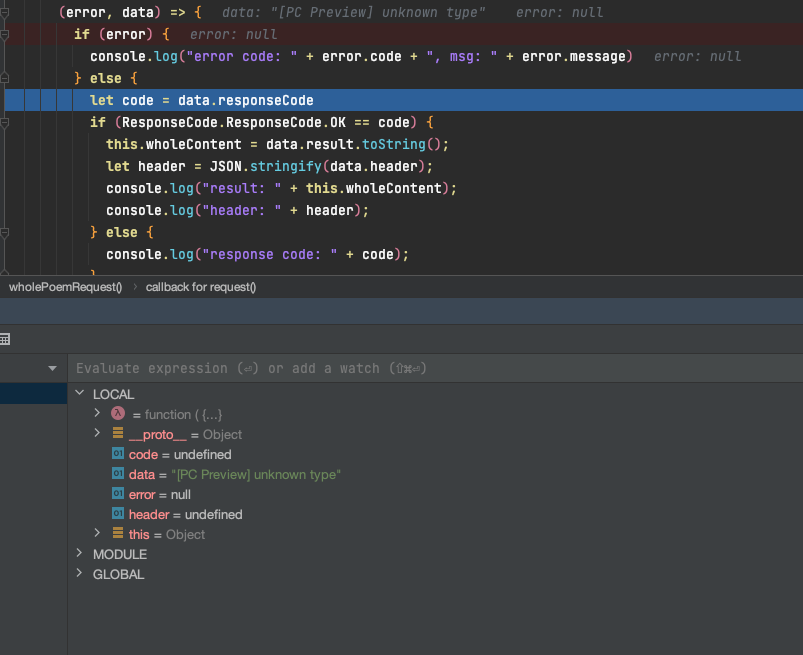Click the inline hint 'error: null' after if (error)
This screenshot has height=655, width=803.
point(234,34)
